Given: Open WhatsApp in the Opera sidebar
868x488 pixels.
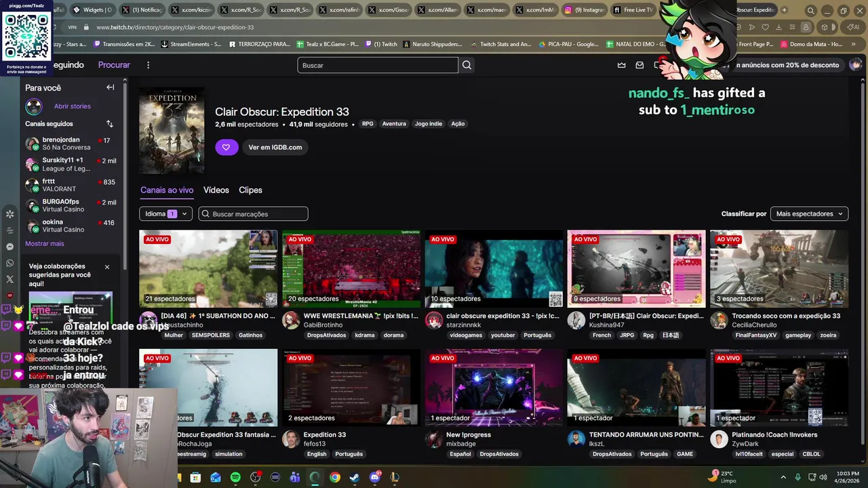Looking at the screenshot, I should 9,263.
